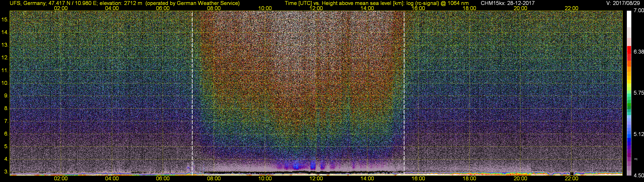Click the '12.' height axis label
The image size is (644, 182).
(5, 58)
